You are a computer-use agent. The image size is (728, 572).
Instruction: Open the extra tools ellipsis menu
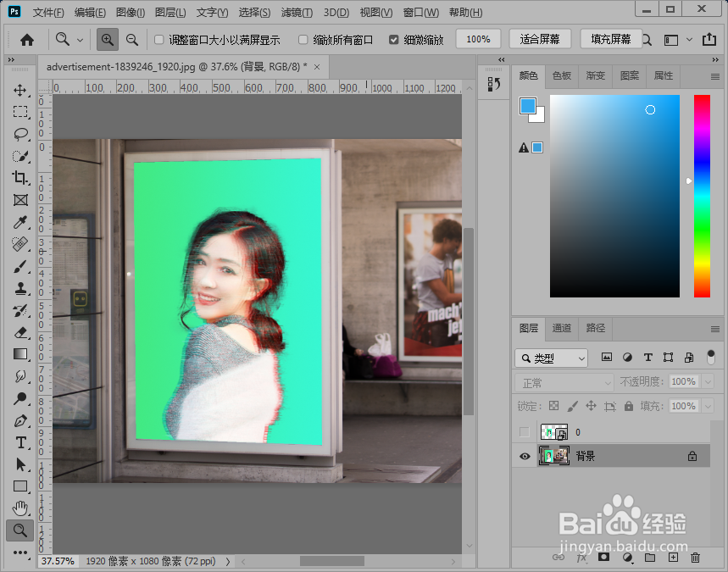(20, 552)
